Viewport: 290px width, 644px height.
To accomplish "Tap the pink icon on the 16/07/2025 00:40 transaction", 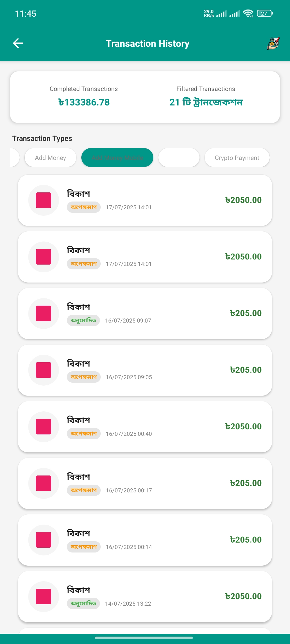I will point(44,427).
